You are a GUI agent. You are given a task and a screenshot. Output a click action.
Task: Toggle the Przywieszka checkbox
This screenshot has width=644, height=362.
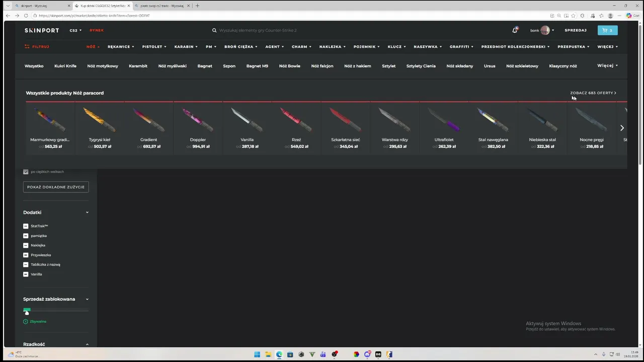(x=26, y=255)
